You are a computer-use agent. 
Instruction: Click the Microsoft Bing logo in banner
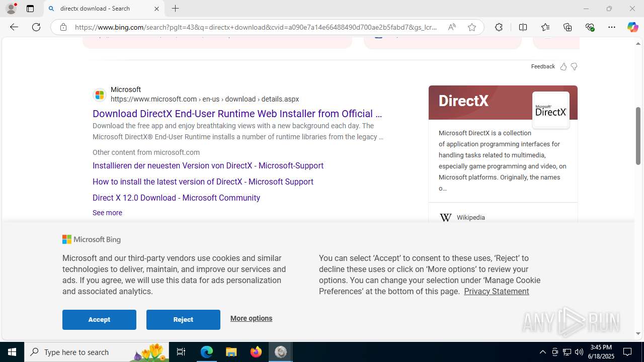coord(92,240)
